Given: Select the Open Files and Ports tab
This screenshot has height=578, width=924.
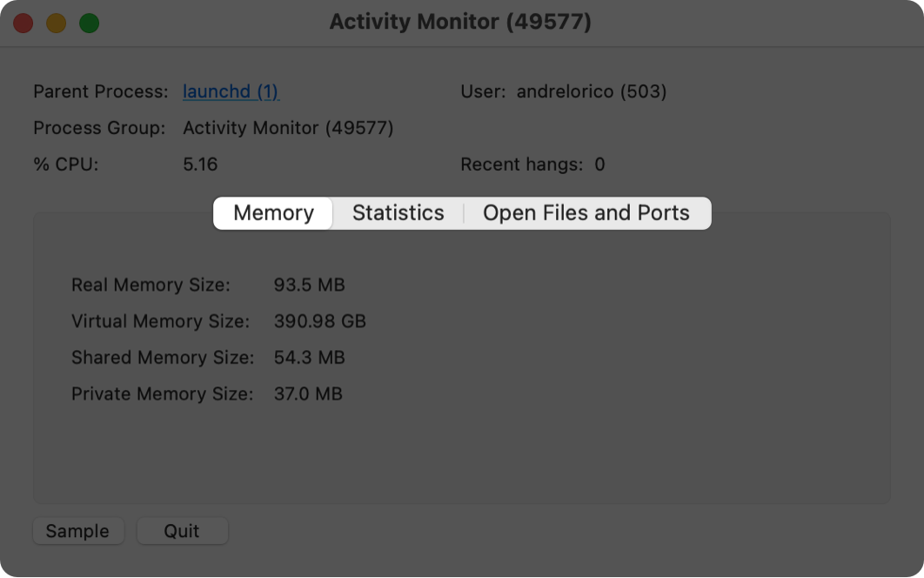Looking at the screenshot, I should [586, 213].
